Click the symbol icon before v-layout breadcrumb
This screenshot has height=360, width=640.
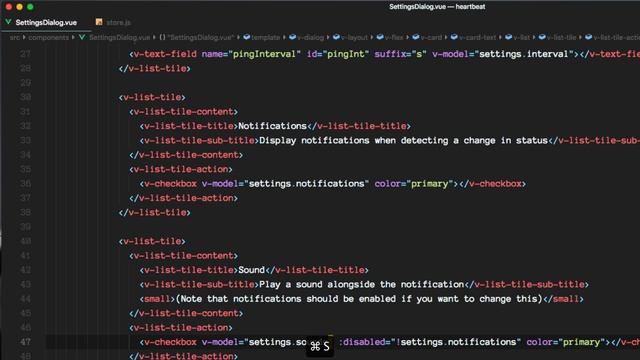click(x=336, y=37)
